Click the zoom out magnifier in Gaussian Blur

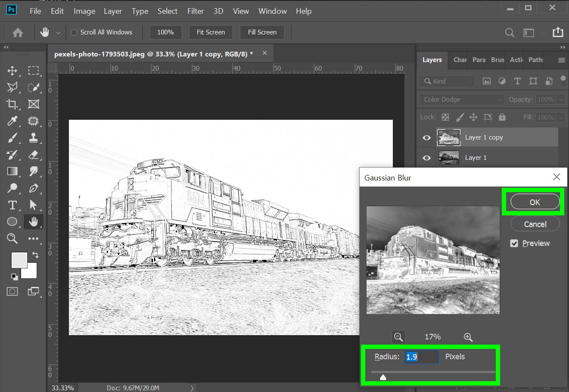(x=398, y=337)
